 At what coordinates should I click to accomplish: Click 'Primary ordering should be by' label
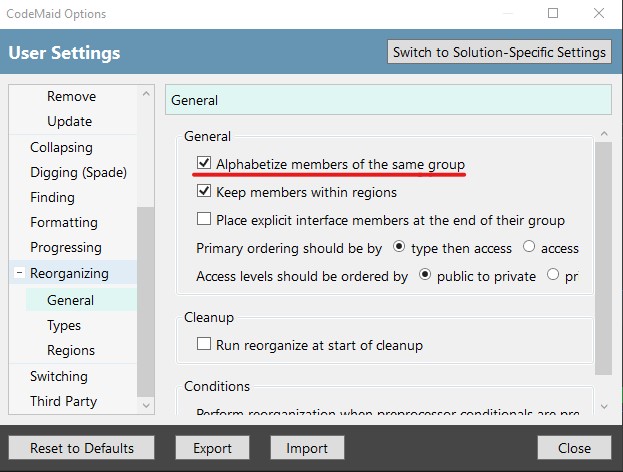tap(289, 248)
